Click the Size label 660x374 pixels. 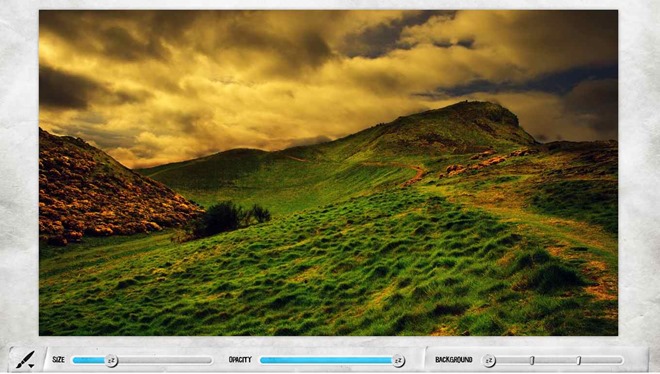click(x=59, y=360)
